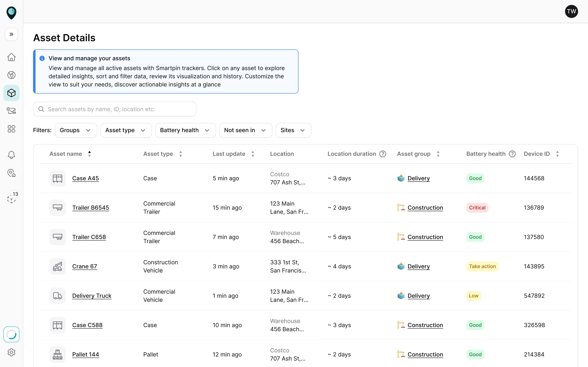588x367 pixels.
Task: Sort by Device ID column
Action: (557, 154)
